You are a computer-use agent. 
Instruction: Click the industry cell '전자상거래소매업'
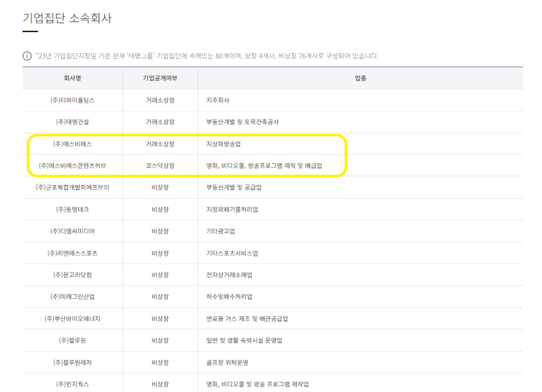pos(229,275)
